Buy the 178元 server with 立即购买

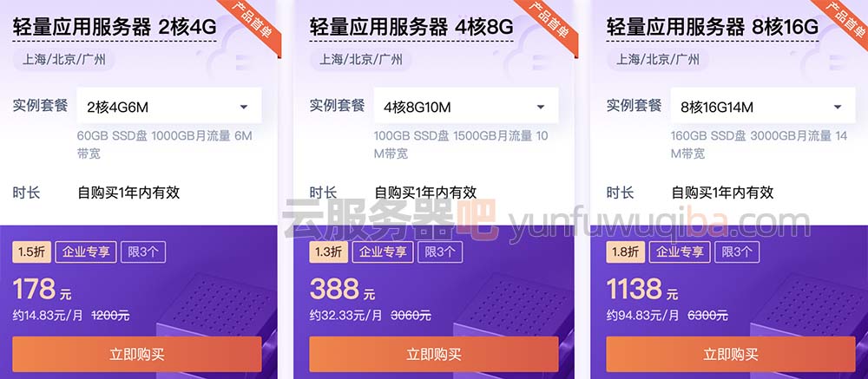[x=137, y=354]
